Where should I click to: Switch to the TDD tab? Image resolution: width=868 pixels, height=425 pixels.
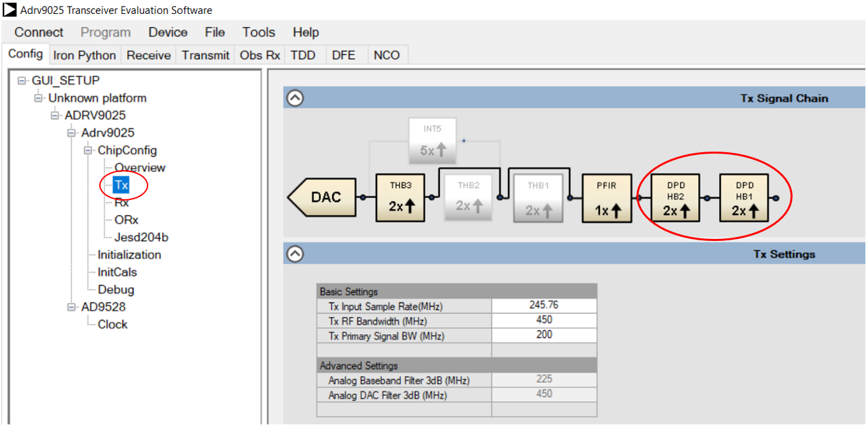coord(303,56)
